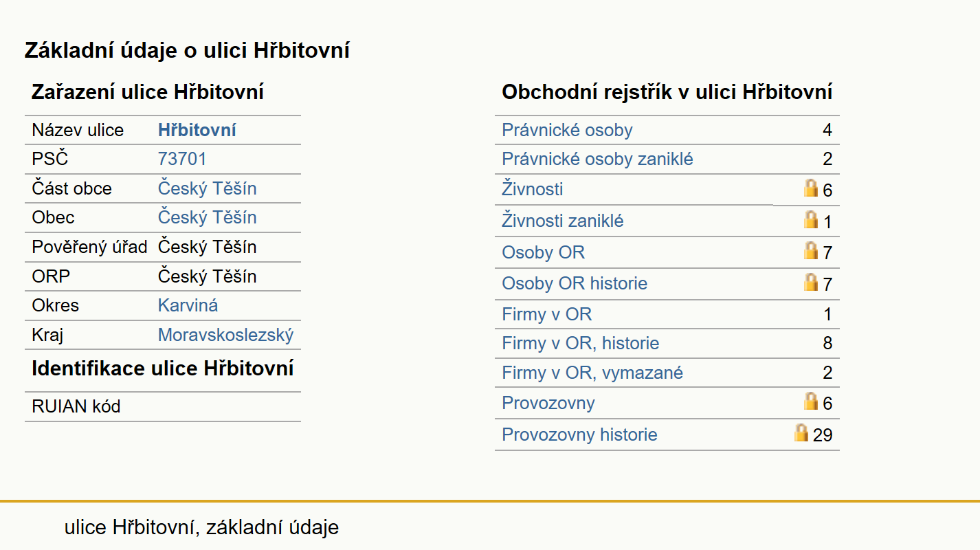Click the lock icon in Provozovny historie row

[801, 432]
